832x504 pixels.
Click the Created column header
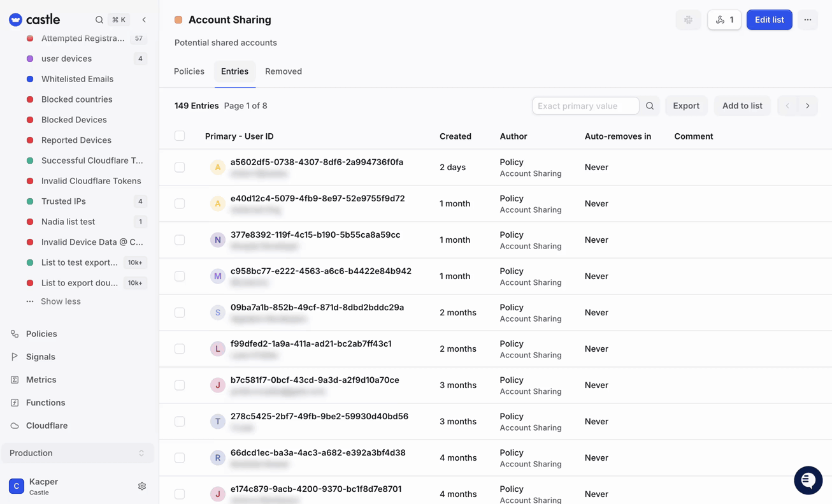coord(455,136)
